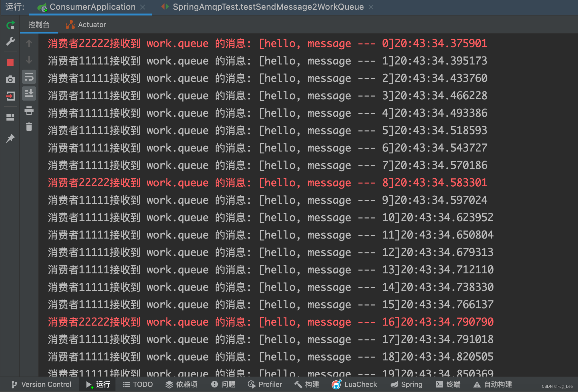Click the Rerun ConsumerApplication icon
The width and height of the screenshot is (578, 392).
coord(10,25)
